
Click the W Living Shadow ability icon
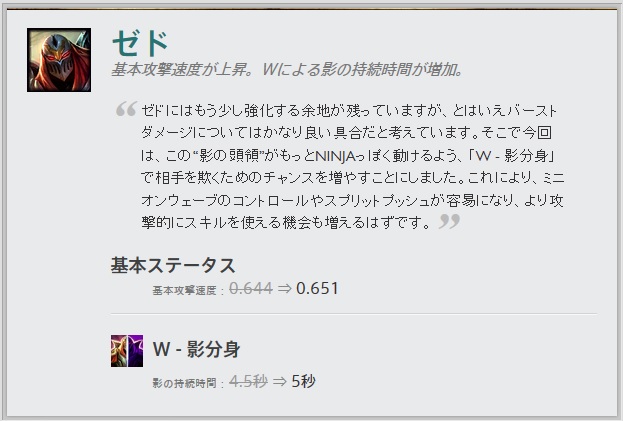pyautogui.click(x=127, y=351)
